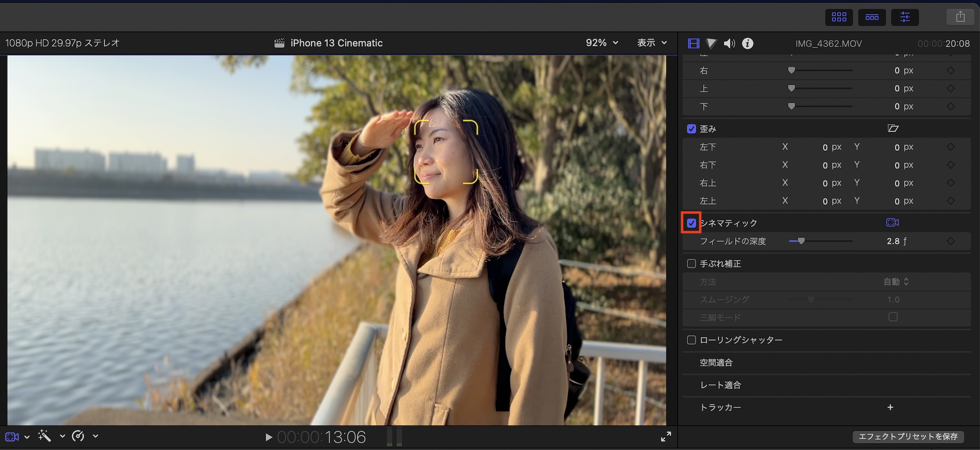Toggle the timeline view button

click(872, 17)
